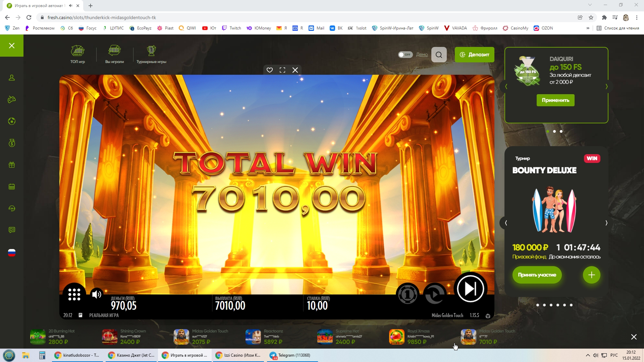Image resolution: width=644 pixels, height=362 pixels.
Task: Click the green plus tournament button
Action: pyautogui.click(x=592, y=275)
